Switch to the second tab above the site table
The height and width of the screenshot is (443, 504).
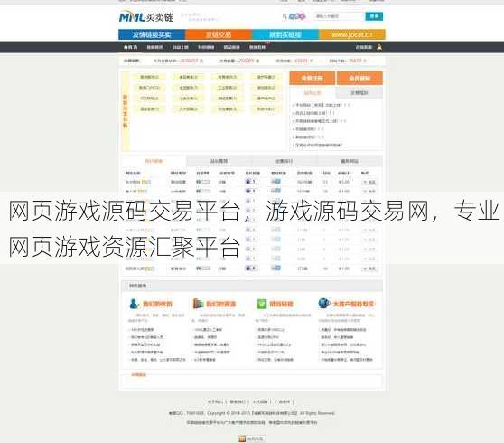(219, 161)
